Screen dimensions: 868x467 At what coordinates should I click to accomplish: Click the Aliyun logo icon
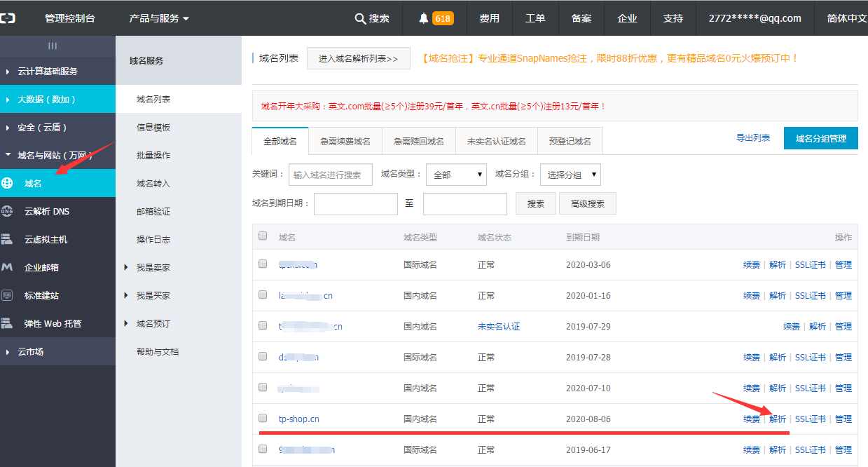tap(8, 18)
